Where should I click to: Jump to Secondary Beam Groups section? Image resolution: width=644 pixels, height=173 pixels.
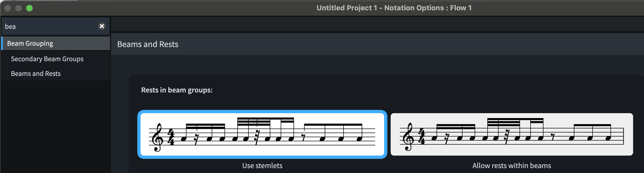(x=47, y=59)
